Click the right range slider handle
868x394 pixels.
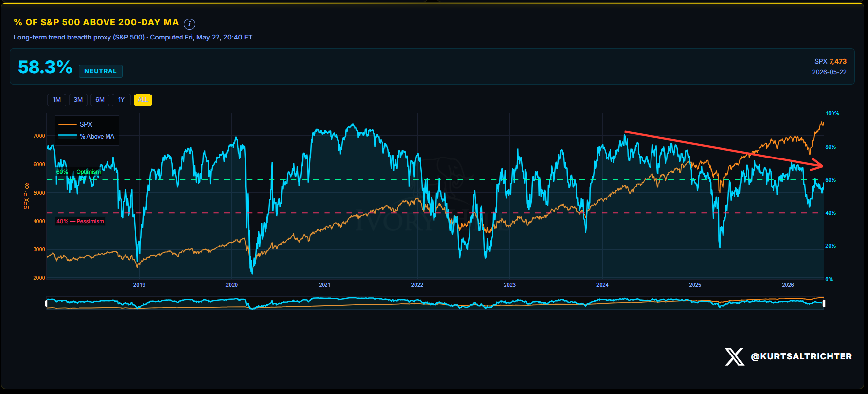(824, 303)
